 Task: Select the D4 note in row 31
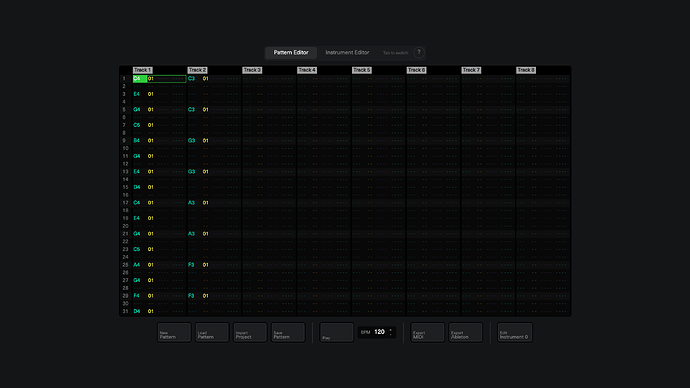point(137,311)
